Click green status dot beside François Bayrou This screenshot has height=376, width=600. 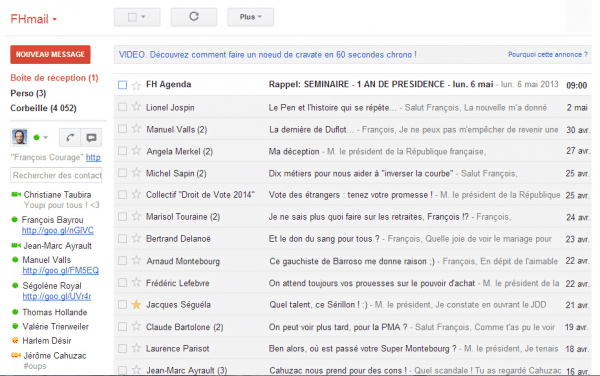15,220
